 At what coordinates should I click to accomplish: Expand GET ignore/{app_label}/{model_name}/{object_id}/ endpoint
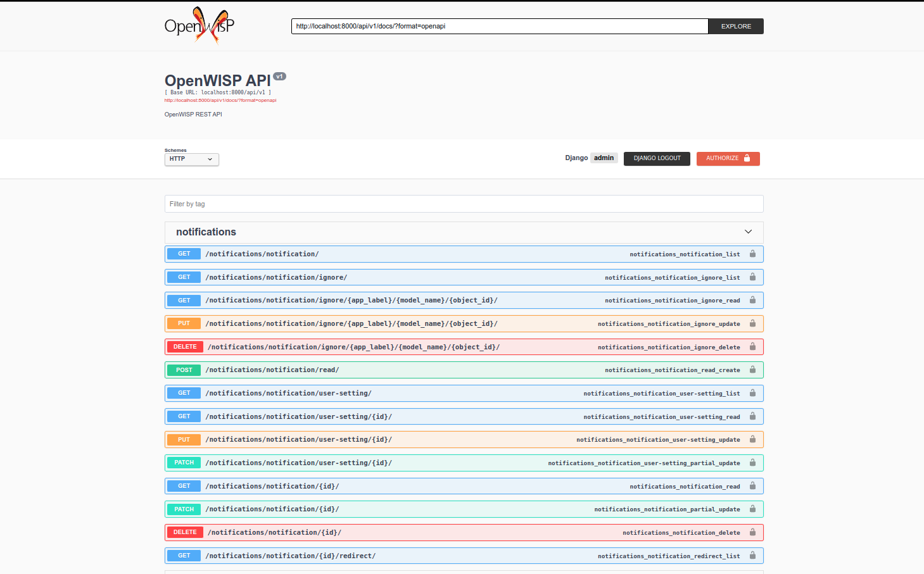pos(464,300)
